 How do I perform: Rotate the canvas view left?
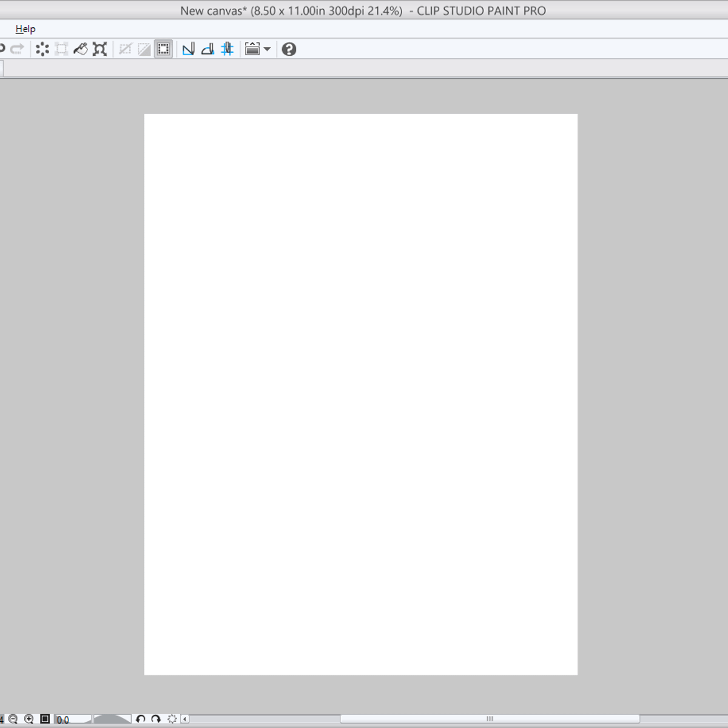141,719
